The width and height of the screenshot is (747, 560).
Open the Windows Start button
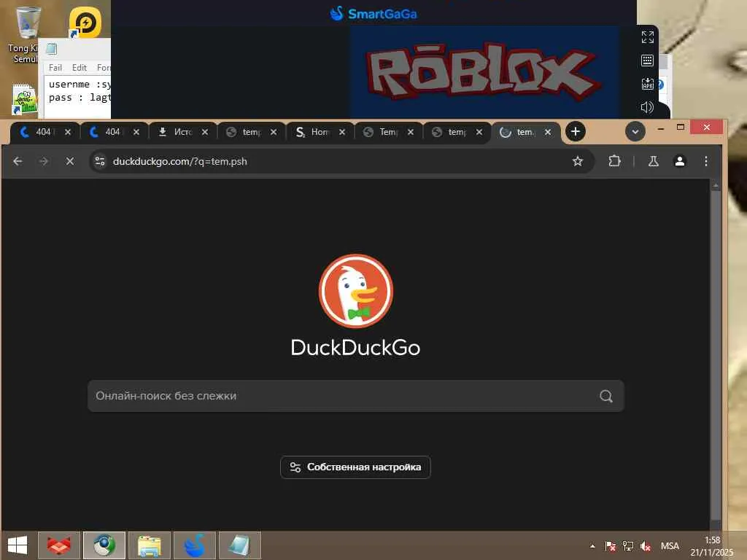[x=18, y=545]
